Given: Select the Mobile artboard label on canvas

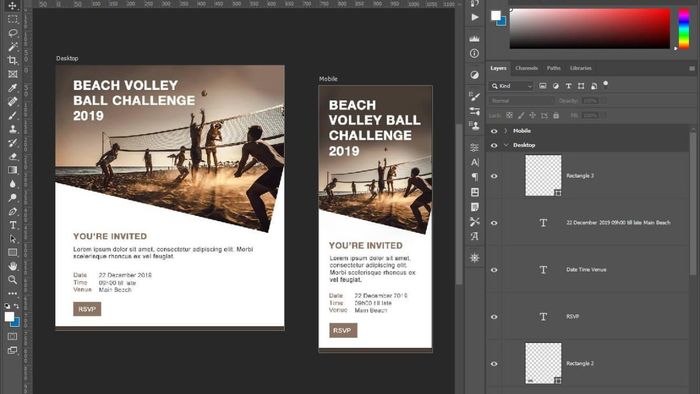Looking at the screenshot, I should (x=328, y=79).
